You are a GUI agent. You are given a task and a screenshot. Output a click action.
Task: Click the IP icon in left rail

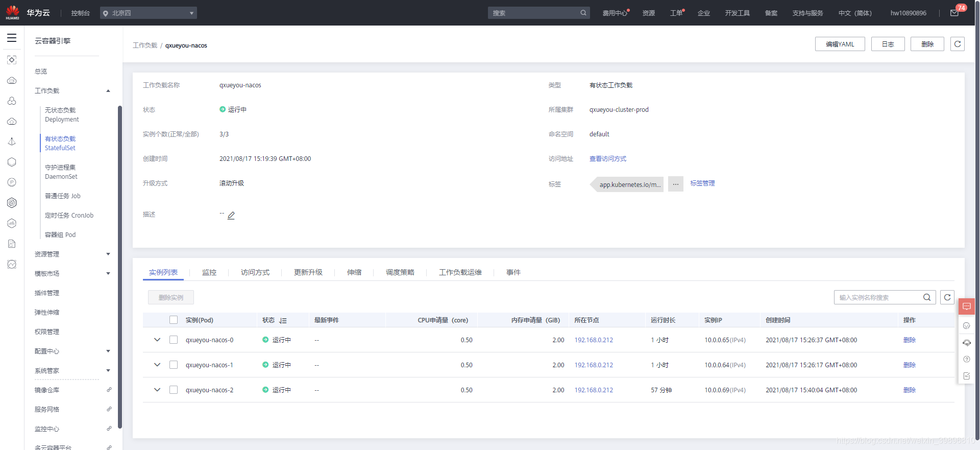tap(12, 182)
